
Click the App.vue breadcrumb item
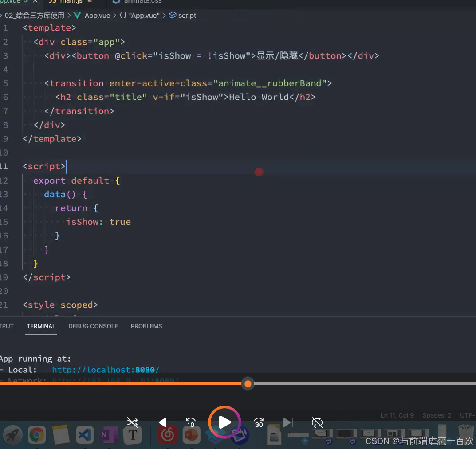[x=97, y=15]
